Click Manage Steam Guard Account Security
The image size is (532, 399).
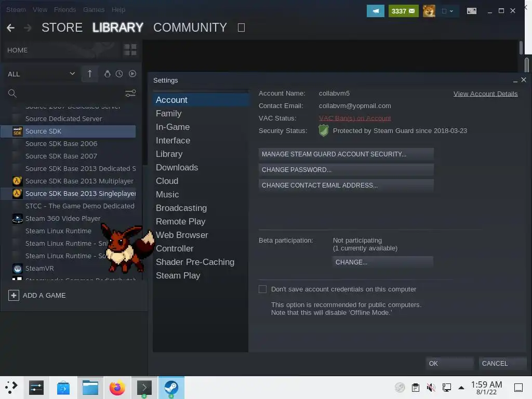click(346, 154)
